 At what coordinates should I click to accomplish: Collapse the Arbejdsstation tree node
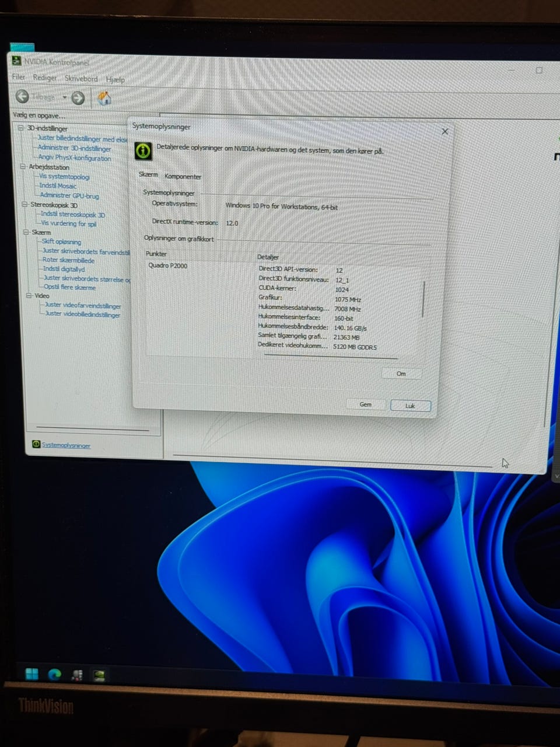pyautogui.click(x=23, y=166)
